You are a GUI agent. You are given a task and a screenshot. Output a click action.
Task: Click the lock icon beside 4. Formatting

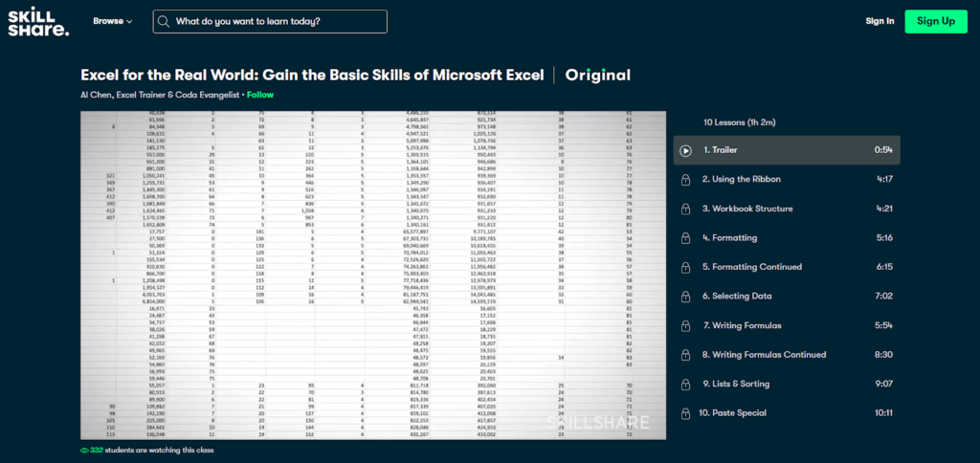[x=685, y=238]
